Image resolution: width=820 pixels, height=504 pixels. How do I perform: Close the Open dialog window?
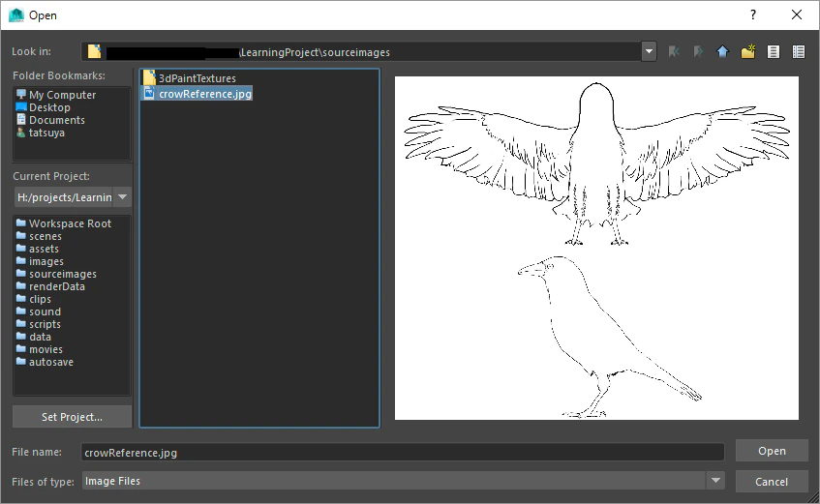click(797, 15)
